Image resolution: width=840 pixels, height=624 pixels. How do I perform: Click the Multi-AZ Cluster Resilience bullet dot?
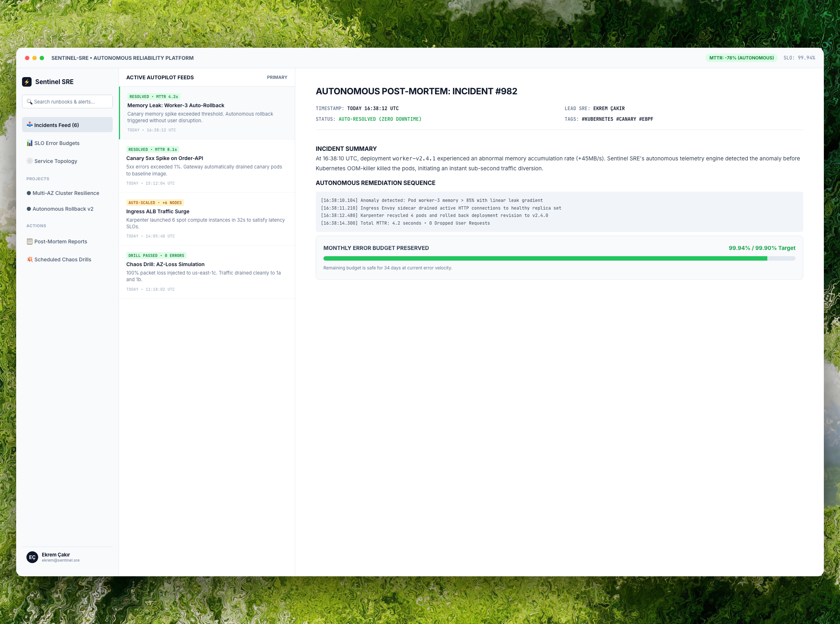tap(29, 193)
